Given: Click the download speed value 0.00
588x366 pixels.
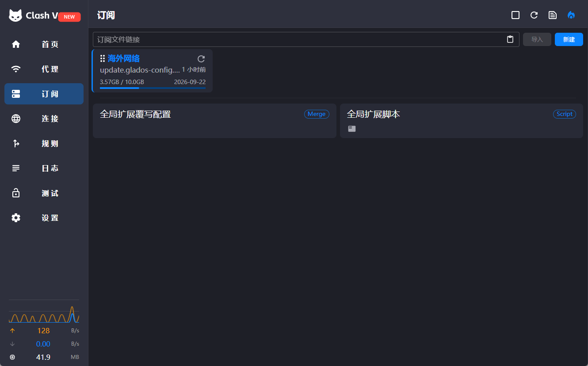Looking at the screenshot, I should coord(43,344).
